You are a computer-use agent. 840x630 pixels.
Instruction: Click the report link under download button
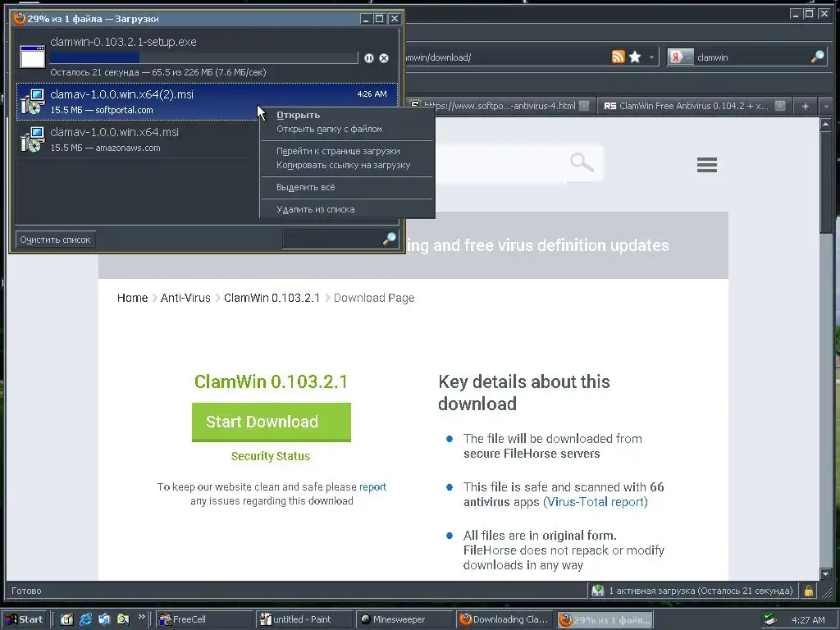pyautogui.click(x=373, y=487)
